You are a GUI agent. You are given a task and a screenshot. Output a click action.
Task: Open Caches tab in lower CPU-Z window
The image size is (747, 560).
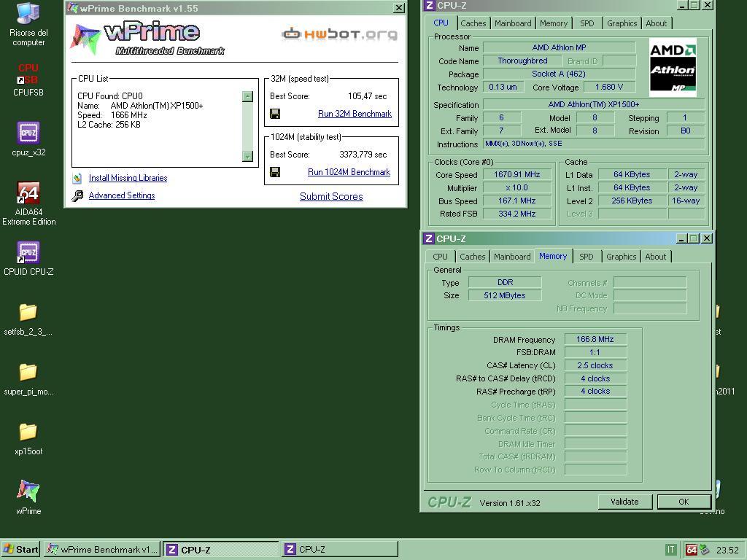(472, 257)
